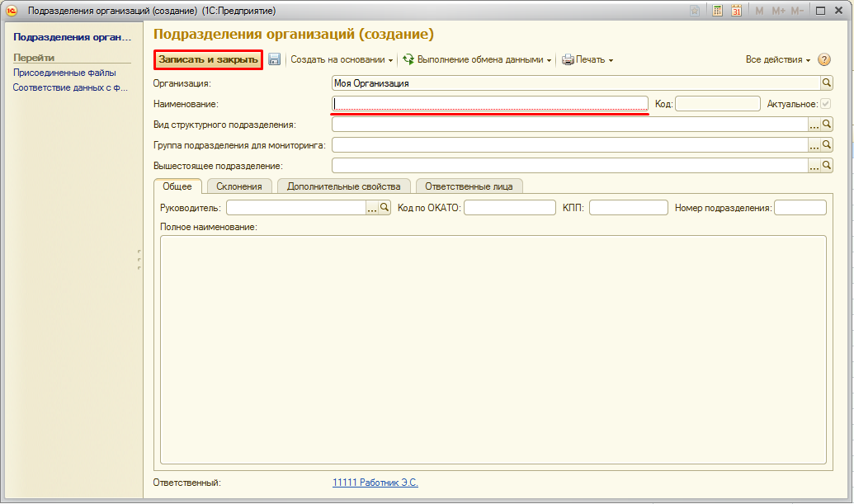Viewport: 854px width, 504px height.
Task: Toggle the Актуальное checkbox
Action: [825, 104]
